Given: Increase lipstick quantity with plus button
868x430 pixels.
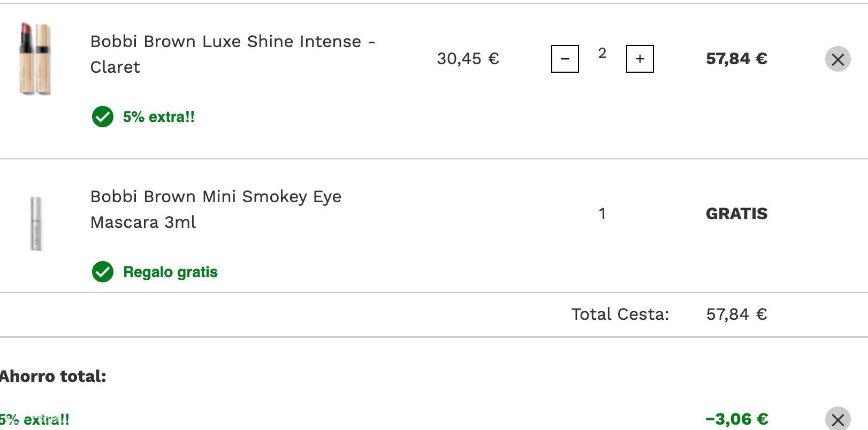Looking at the screenshot, I should (639, 59).
